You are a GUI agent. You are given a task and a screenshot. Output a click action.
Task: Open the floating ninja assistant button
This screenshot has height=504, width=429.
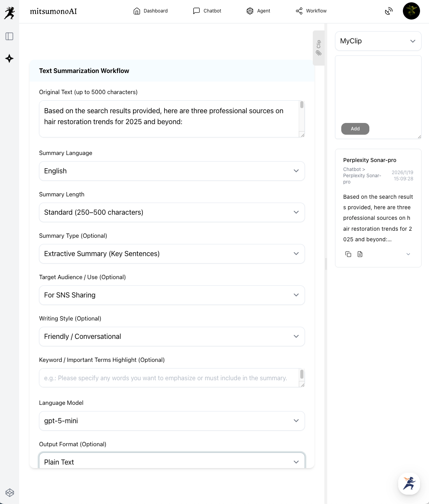[409, 484]
